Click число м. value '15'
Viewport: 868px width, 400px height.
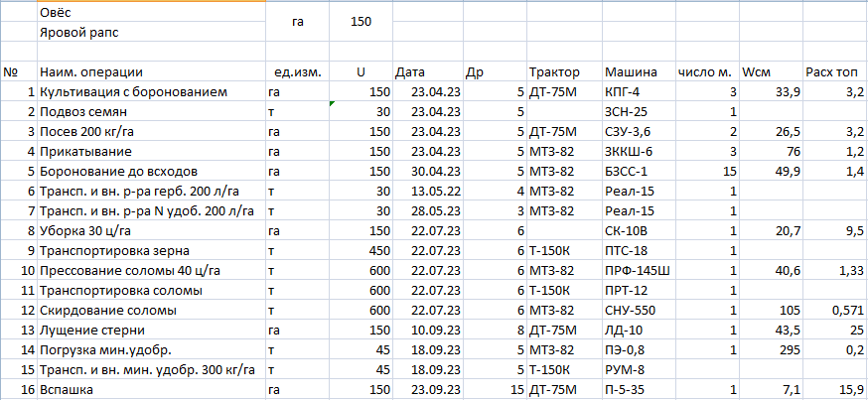click(707, 171)
